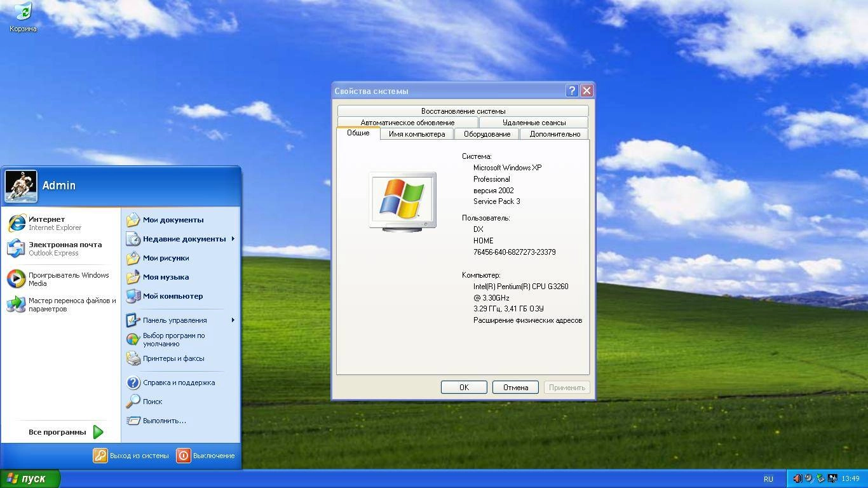The height and width of the screenshot is (488, 868).
Task: Open the Internet Explorer icon in Start menu
Action: point(17,223)
